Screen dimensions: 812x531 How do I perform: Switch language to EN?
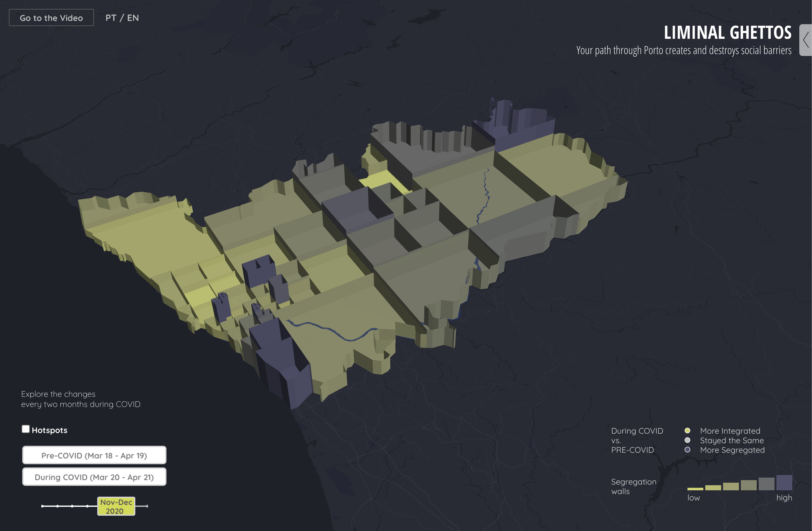(x=133, y=18)
